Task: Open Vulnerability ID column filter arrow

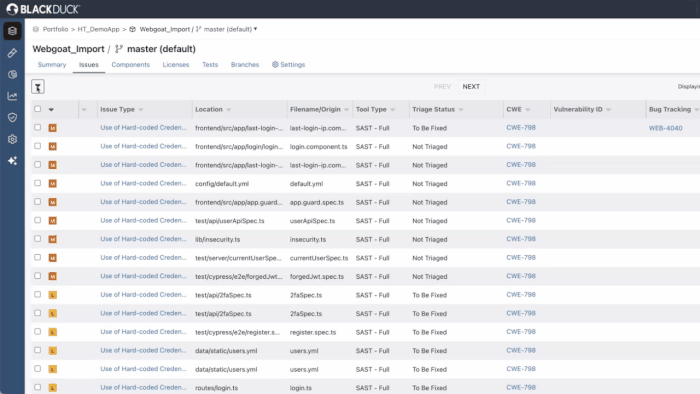Action: click(608, 109)
